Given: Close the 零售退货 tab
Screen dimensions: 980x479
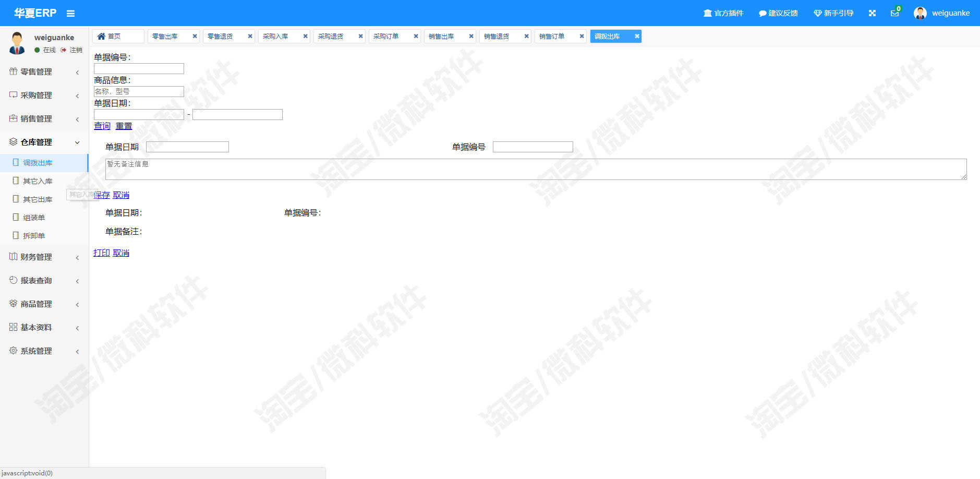Looking at the screenshot, I should (x=250, y=37).
